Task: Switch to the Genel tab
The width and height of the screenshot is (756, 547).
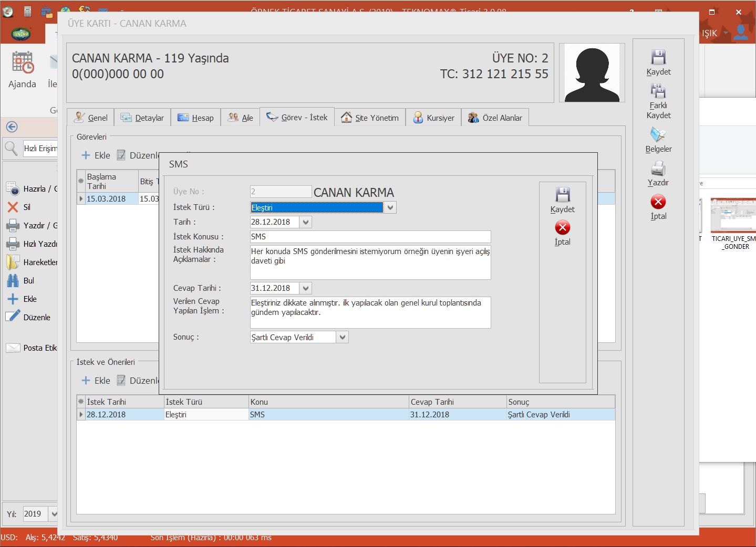Action: click(91, 118)
